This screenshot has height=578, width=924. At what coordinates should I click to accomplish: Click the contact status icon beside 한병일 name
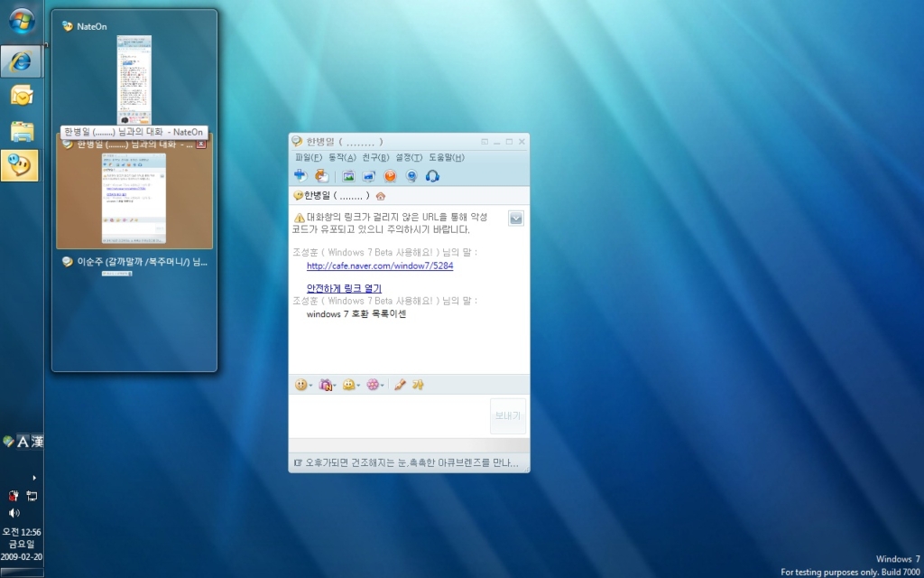[298, 196]
